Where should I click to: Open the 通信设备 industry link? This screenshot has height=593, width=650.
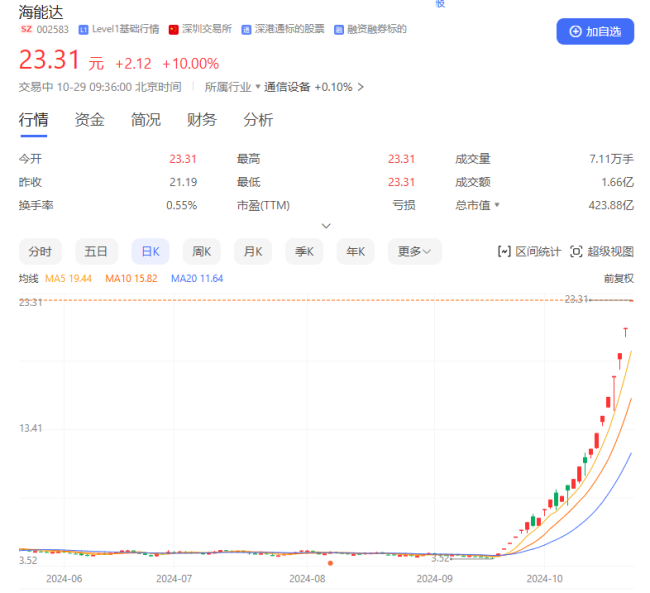click(287, 87)
